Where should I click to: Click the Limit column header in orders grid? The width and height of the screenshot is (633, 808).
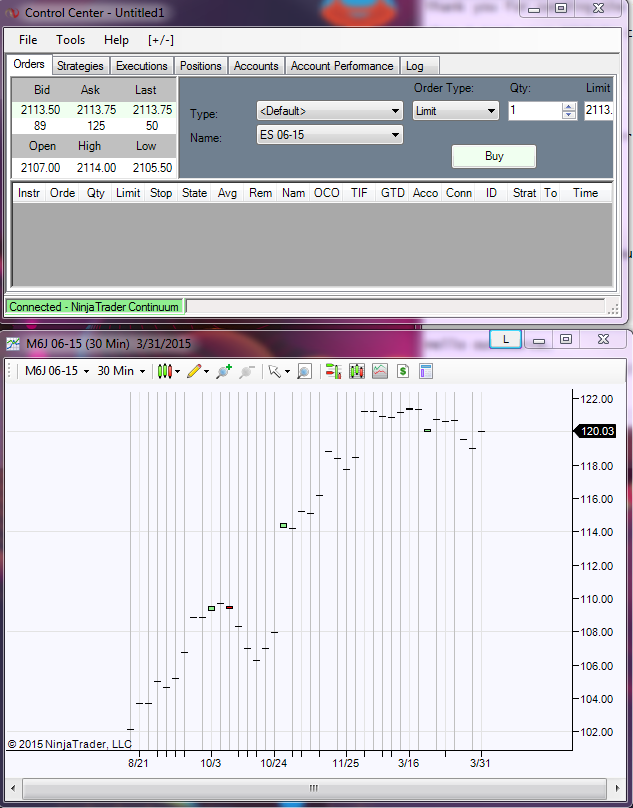128,193
